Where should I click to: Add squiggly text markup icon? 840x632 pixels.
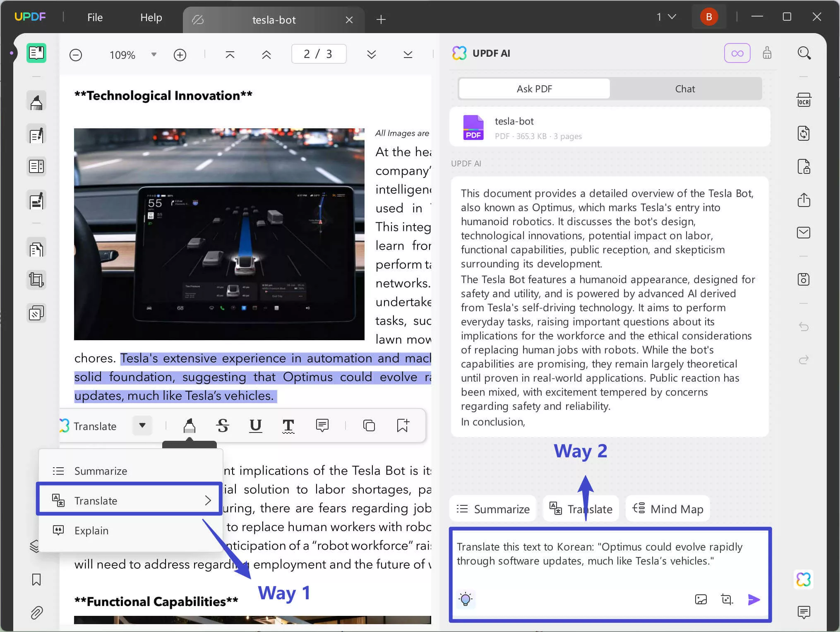(288, 425)
